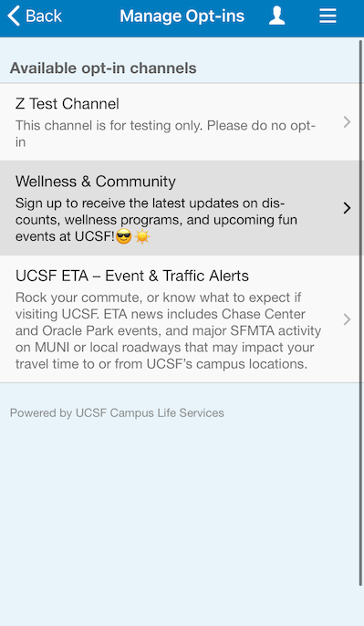Click the ETA channel description paragraph
Screen dimensions: 364x626
coord(168,330)
